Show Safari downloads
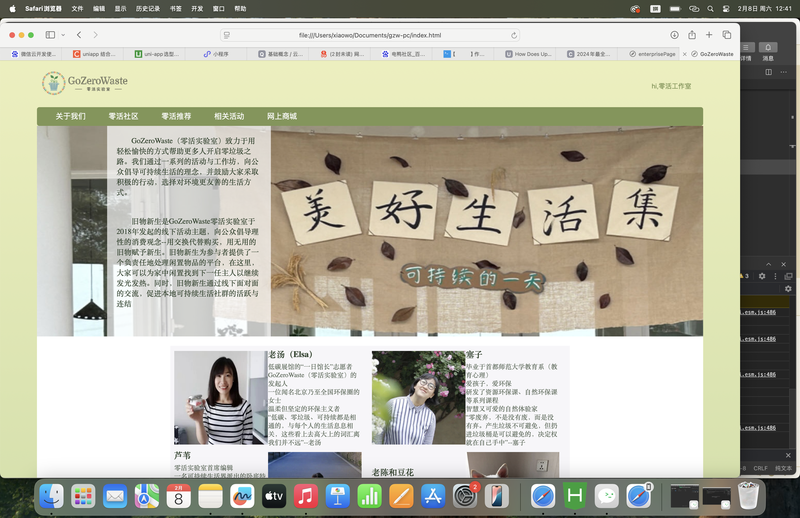 674,35
